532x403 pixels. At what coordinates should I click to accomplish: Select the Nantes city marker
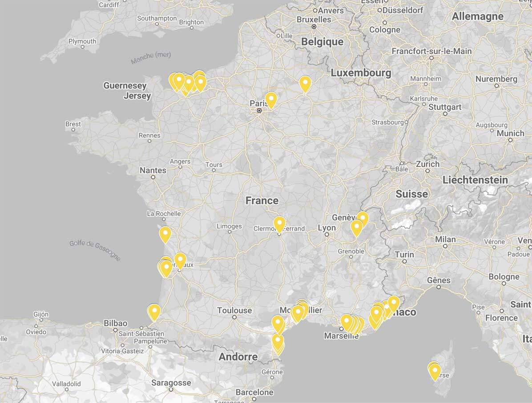click(153, 176)
